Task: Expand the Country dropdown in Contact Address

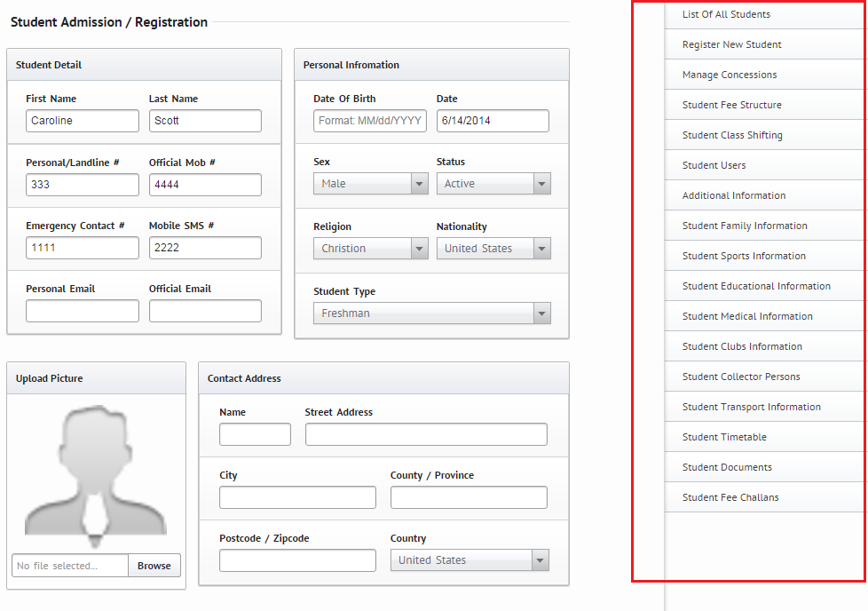Action: pos(470,560)
